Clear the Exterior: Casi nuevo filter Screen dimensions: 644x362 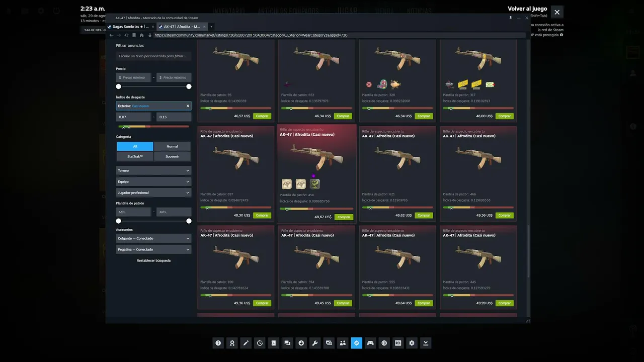coord(188,106)
